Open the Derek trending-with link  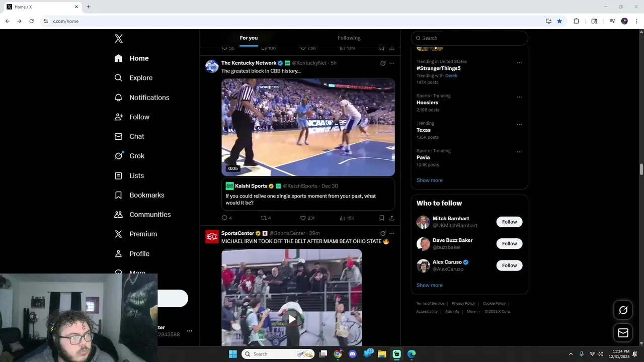tap(451, 75)
